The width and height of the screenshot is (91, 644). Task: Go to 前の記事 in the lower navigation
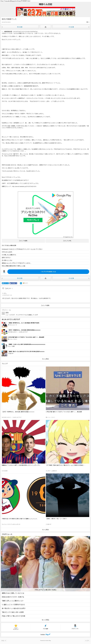pos(20,278)
